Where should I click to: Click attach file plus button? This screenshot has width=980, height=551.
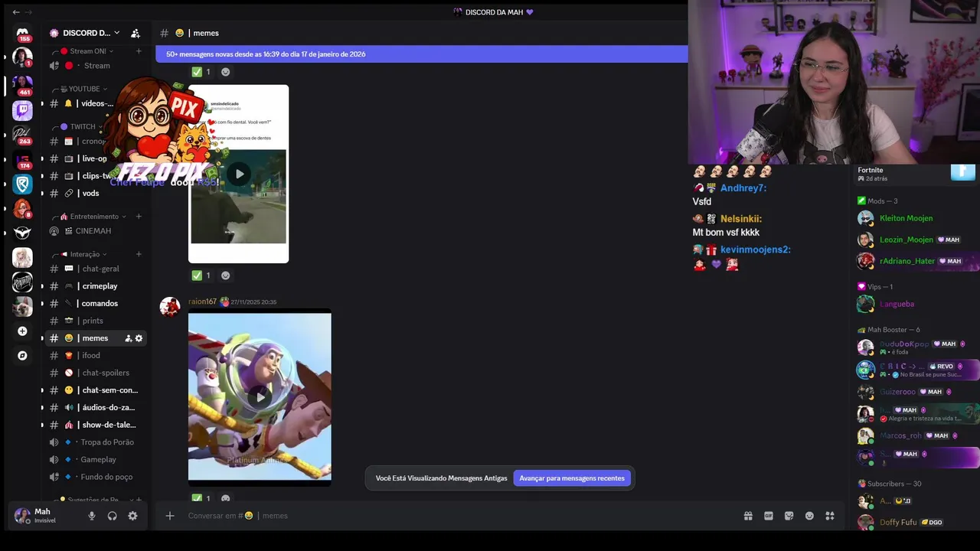(x=170, y=516)
